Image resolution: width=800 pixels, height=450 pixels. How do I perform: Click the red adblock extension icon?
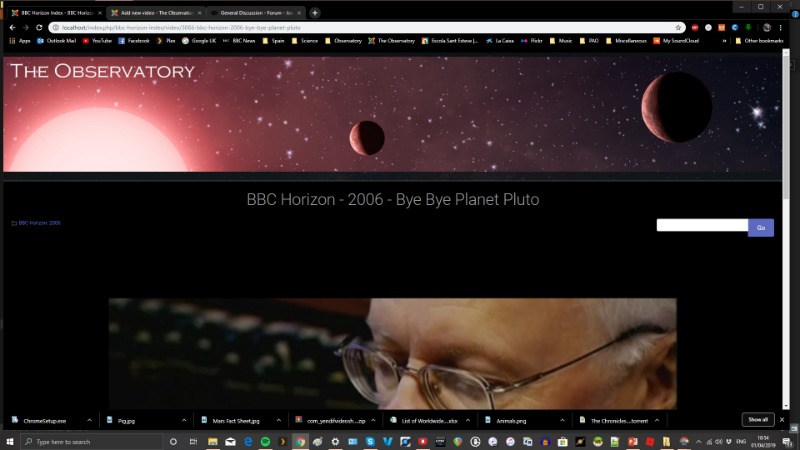(x=695, y=28)
